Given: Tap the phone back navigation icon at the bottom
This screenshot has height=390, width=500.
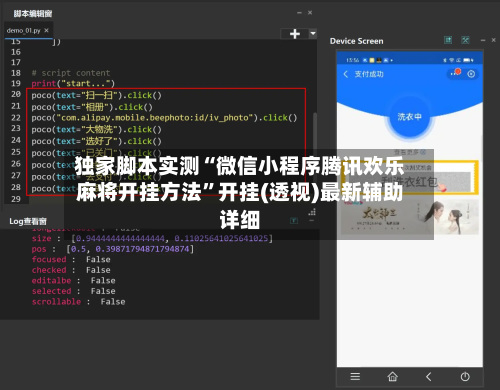Looking at the screenshot, I should [429, 377].
